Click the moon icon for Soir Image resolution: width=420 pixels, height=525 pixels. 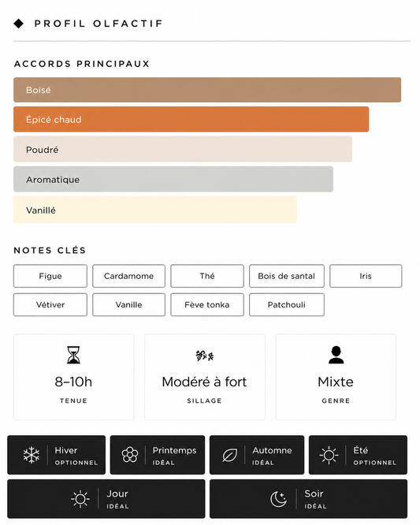click(278, 499)
